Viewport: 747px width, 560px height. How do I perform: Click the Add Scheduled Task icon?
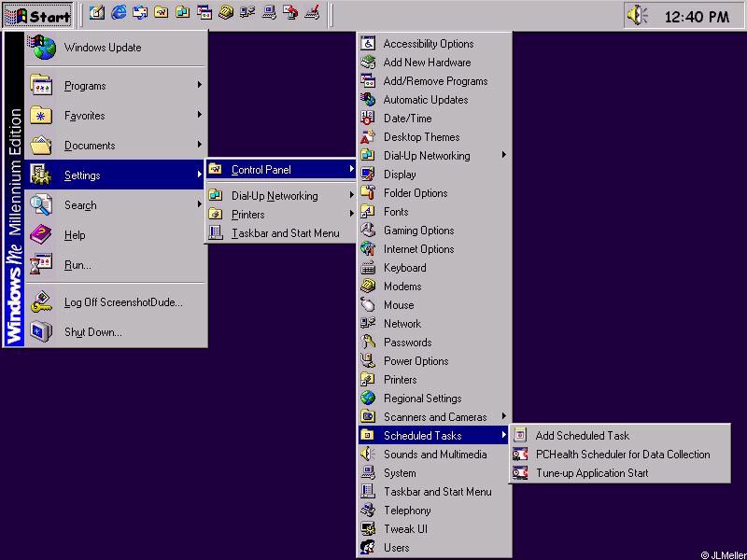tap(520, 435)
